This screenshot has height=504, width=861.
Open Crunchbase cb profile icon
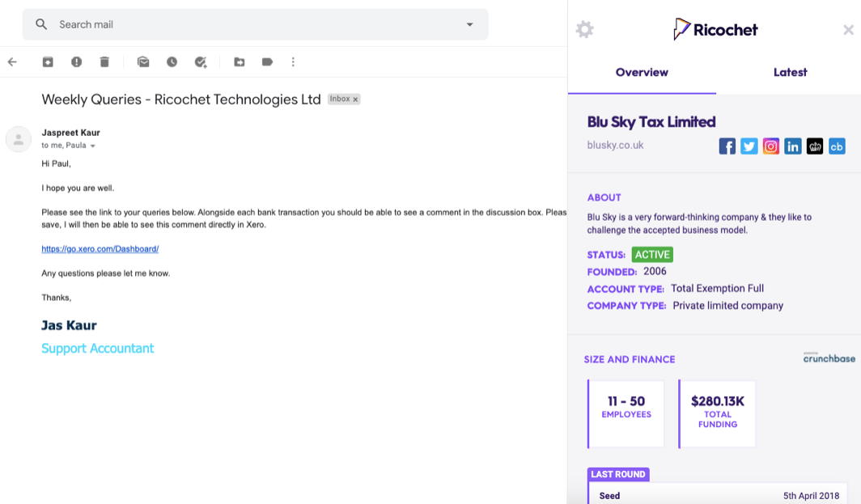point(837,146)
